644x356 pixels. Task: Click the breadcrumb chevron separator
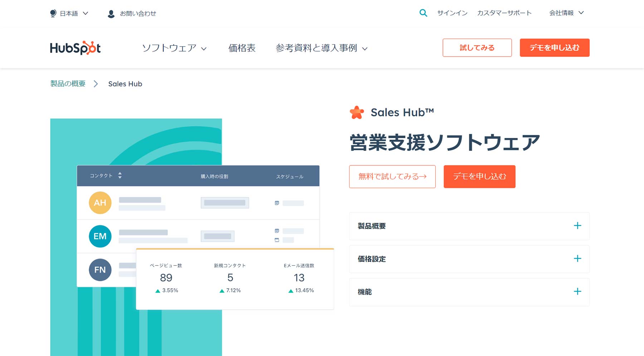point(96,84)
